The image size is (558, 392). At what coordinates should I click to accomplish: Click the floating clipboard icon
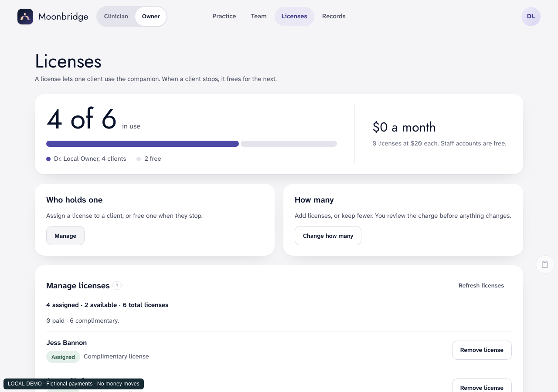coord(545,264)
